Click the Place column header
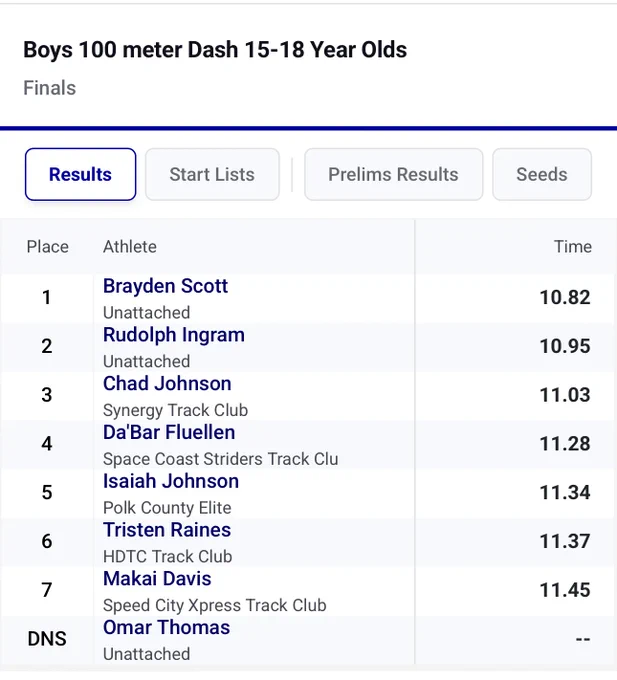Screen dimensions: 617x680 pos(48,247)
